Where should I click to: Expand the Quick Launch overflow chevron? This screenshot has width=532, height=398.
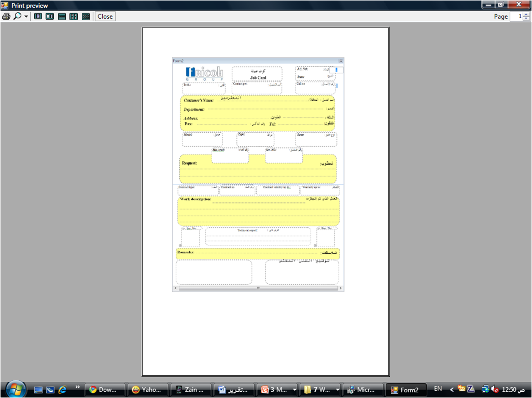78,387
